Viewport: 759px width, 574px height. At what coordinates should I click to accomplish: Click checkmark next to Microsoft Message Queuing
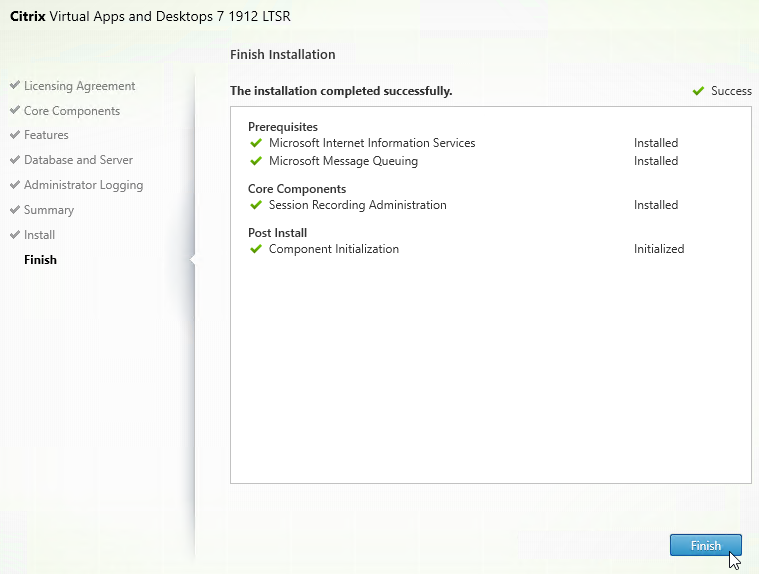click(256, 161)
